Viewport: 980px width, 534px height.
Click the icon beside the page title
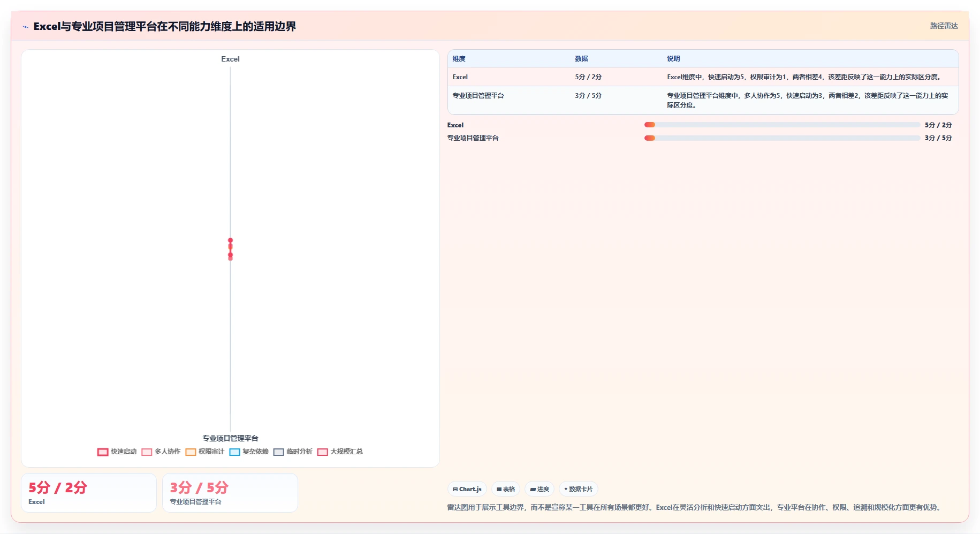tap(25, 27)
